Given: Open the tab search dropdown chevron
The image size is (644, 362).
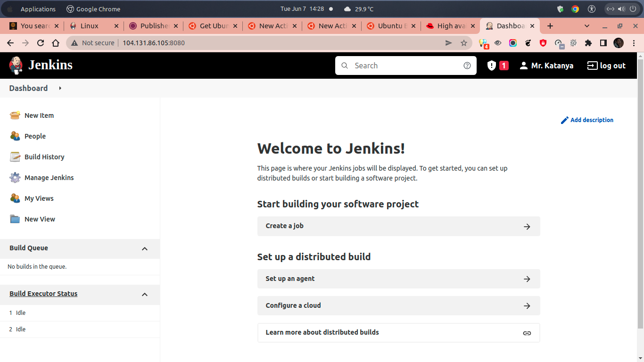Looking at the screenshot, I should point(587,26).
